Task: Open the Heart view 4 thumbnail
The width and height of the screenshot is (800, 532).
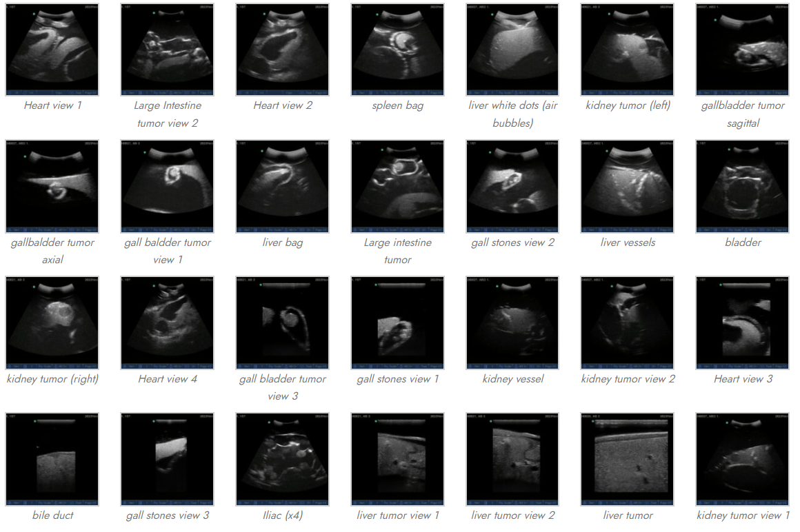Action: (168, 323)
